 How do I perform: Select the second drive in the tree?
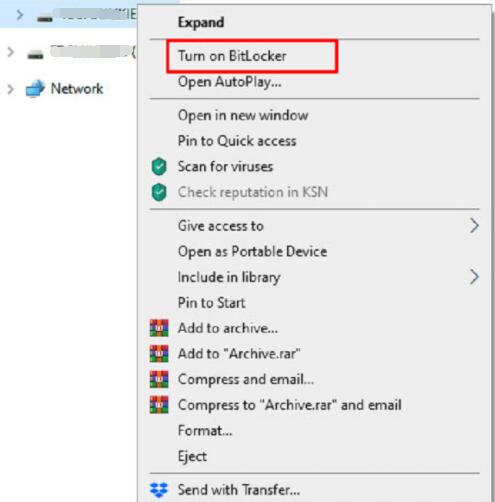pos(81,52)
